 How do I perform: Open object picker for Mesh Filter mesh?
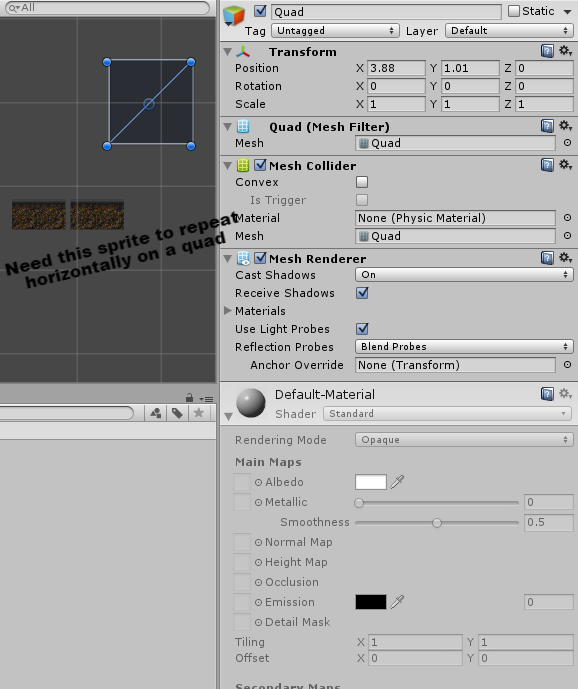567,143
